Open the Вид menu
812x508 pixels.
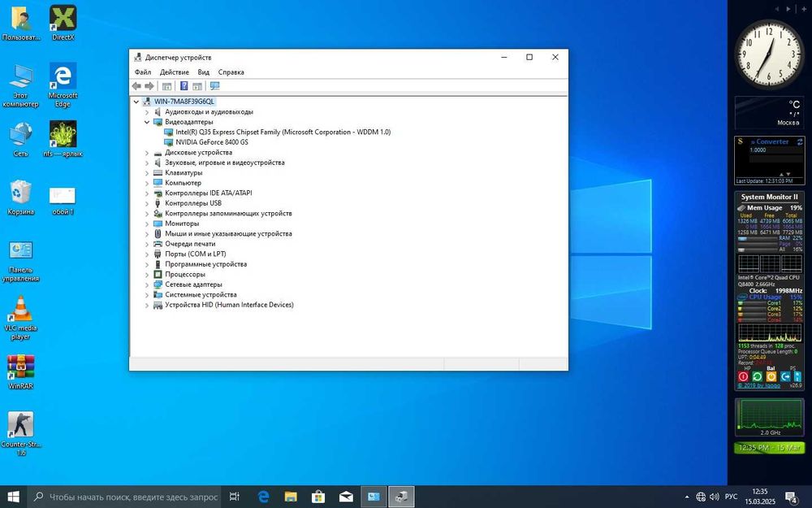(x=204, y=72)
